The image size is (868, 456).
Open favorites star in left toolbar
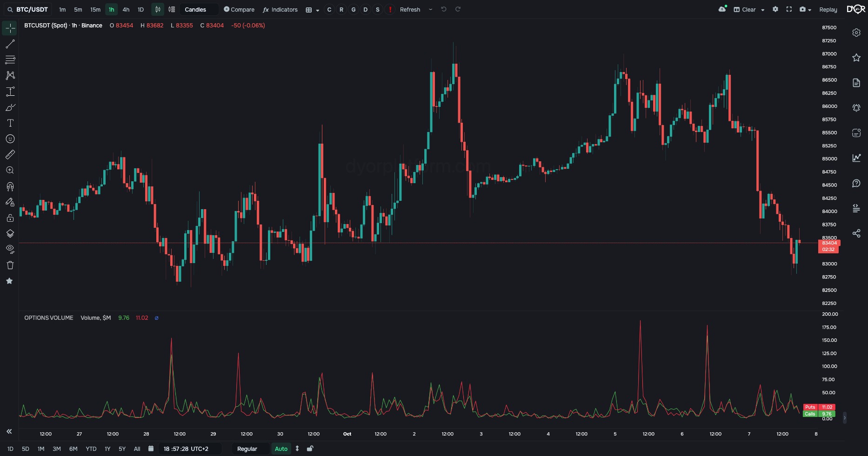pos(9,281)
